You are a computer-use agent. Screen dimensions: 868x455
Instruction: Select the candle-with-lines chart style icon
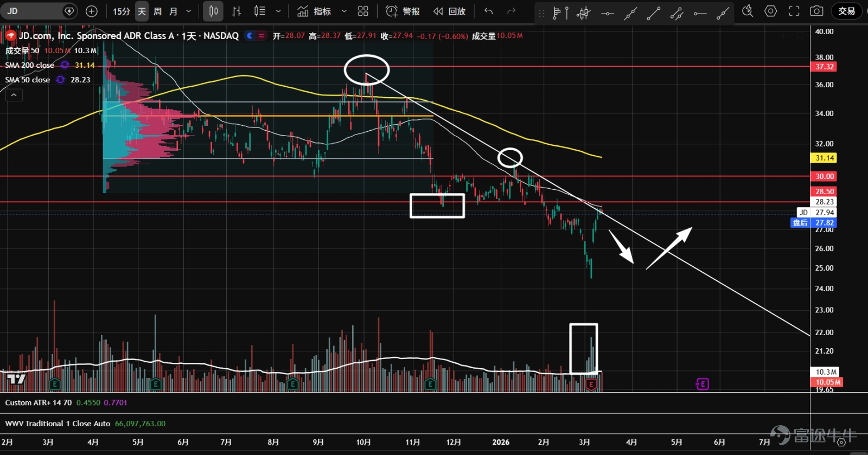[x=260, y=11]
